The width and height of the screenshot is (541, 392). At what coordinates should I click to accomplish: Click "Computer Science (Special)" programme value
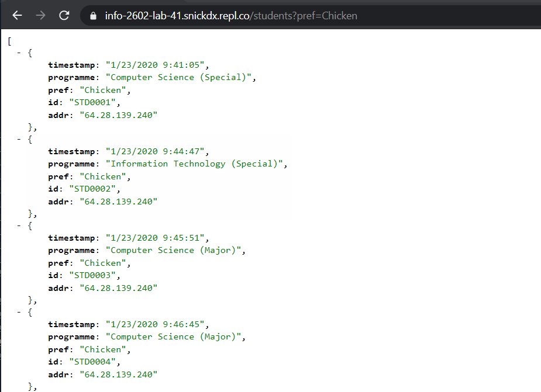(x=178, y=77)
